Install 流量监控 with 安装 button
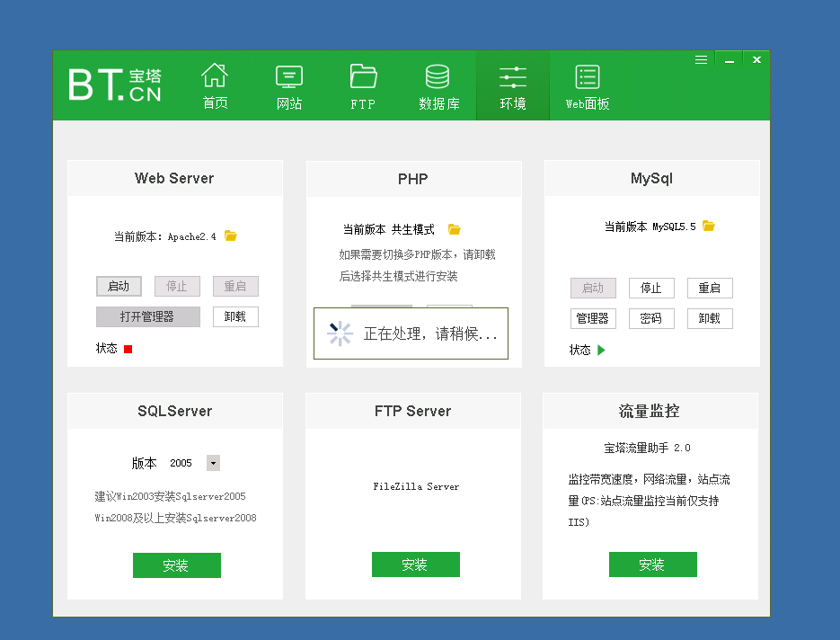The image size is (840, 640). coord(653,564)
